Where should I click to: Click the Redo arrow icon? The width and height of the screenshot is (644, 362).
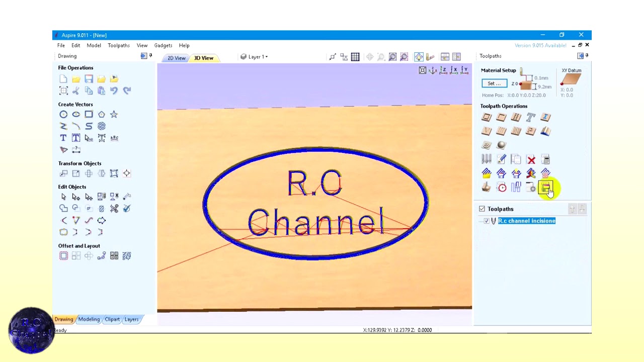pyautogui.click(x=127, y=90)
